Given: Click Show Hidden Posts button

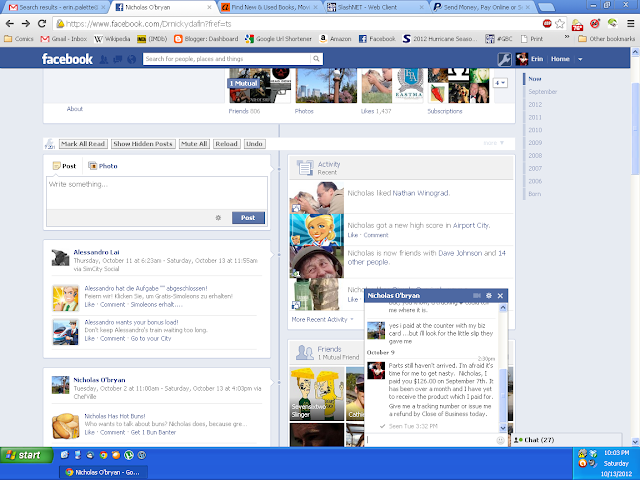Looking at the screenshot, I should click(x=143, y=144).
